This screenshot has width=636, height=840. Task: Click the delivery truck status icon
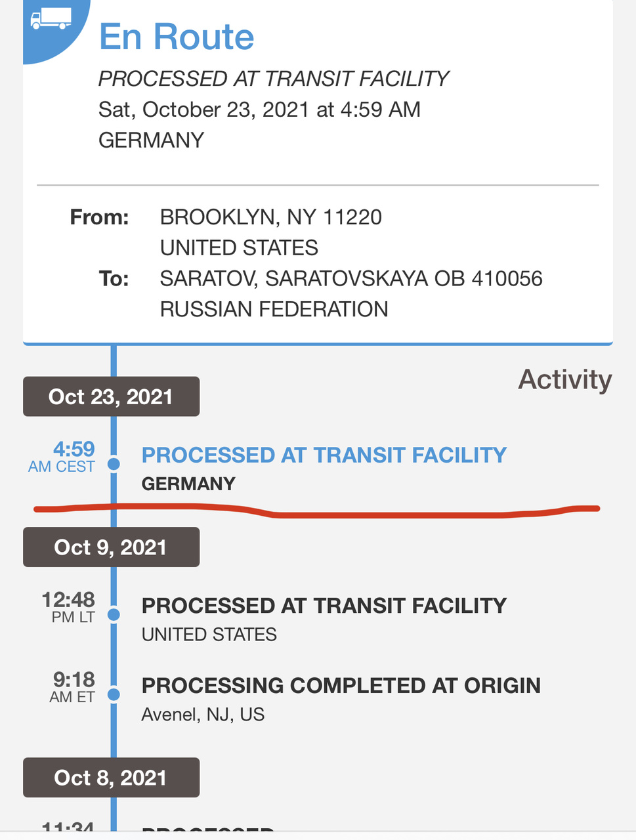[51, 20]
